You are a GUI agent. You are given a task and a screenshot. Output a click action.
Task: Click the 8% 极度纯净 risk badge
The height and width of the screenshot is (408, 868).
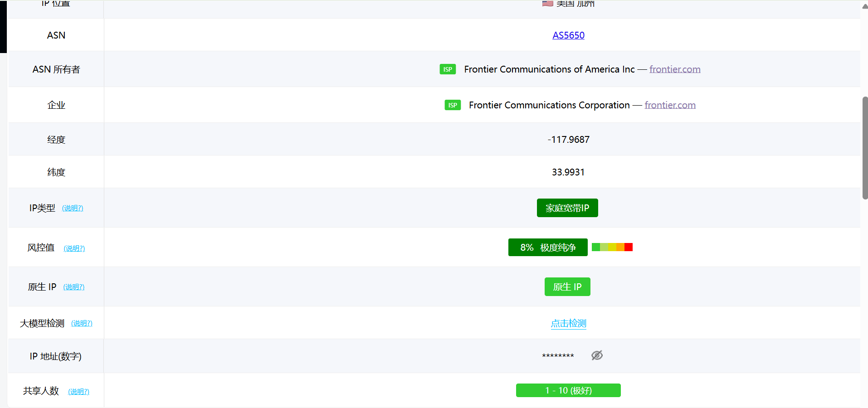pyautogui.click(x=547, y=248)
